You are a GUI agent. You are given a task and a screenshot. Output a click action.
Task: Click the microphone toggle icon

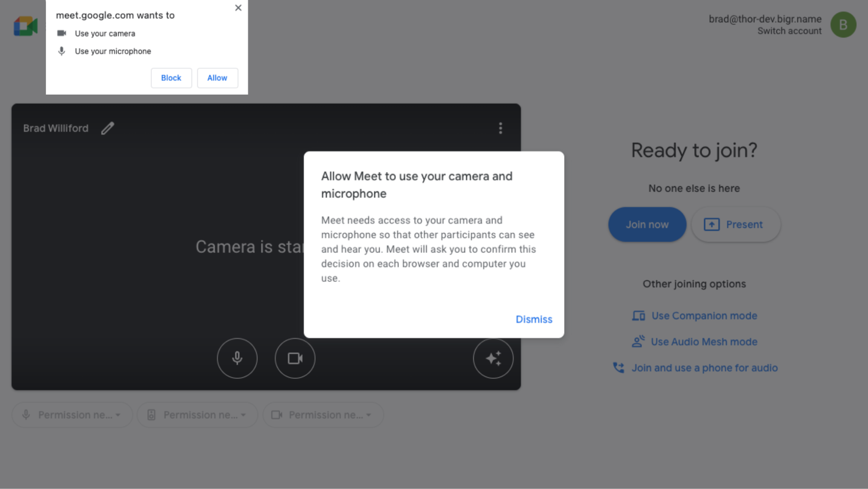[x=237, y=358]
